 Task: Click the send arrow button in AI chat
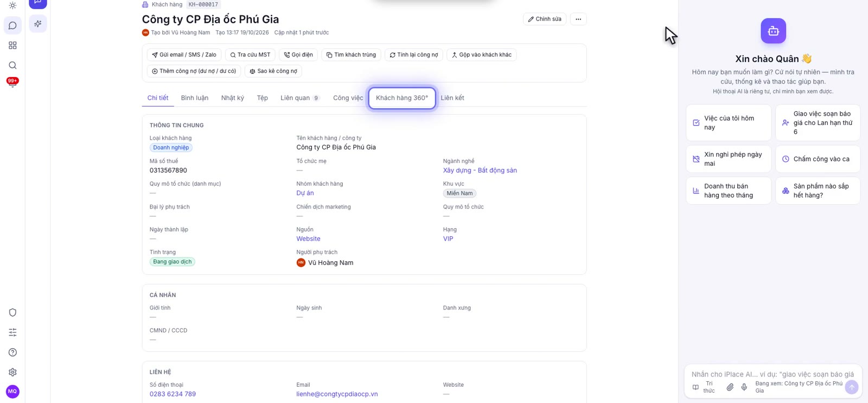[852, 387]
